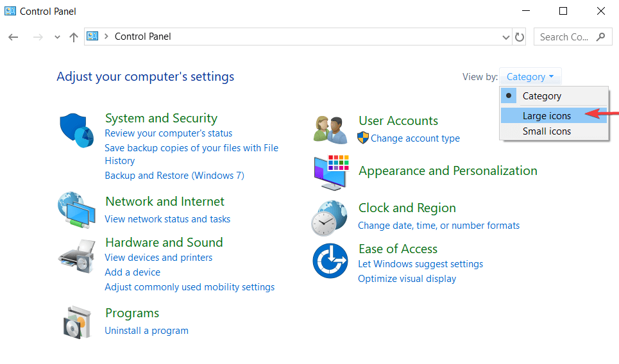Open the recent locations dropdown chevron
The width and height of the screenshot is (619, 364).
57,37
